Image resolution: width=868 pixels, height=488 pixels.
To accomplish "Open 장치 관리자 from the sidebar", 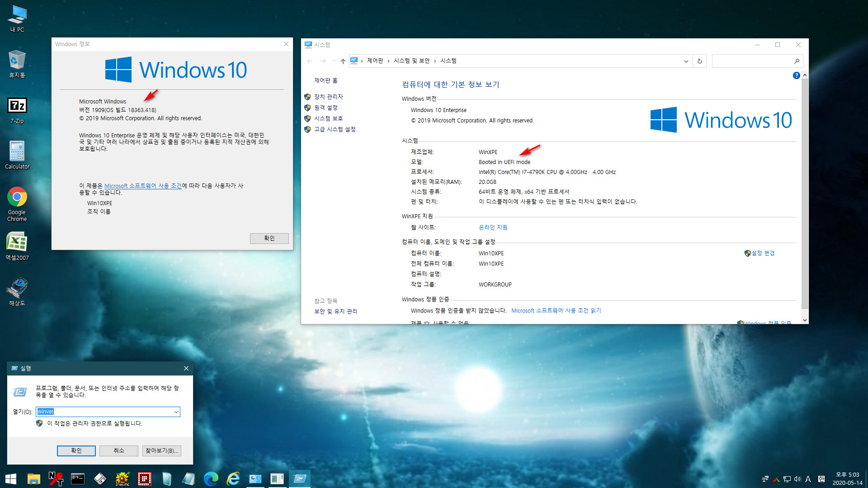I will pyautogui.click(x=328, y=97).
